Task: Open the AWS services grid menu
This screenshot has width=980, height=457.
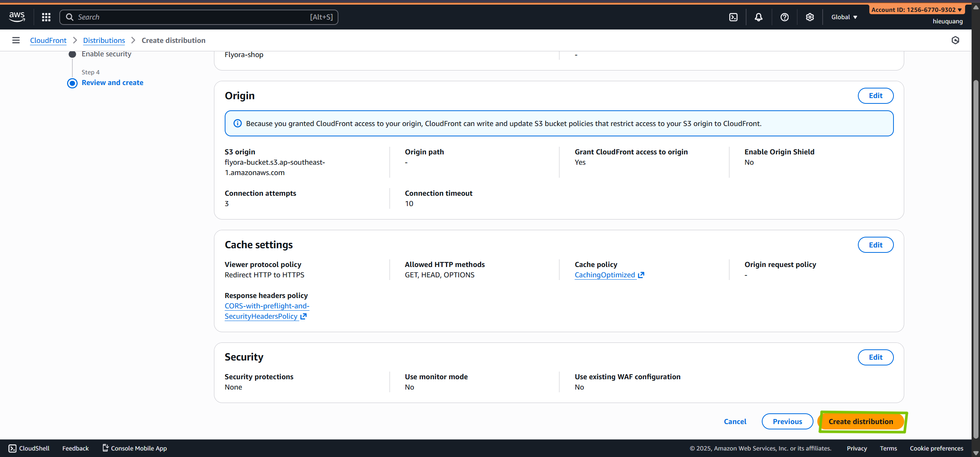Action: click(46, 17)
